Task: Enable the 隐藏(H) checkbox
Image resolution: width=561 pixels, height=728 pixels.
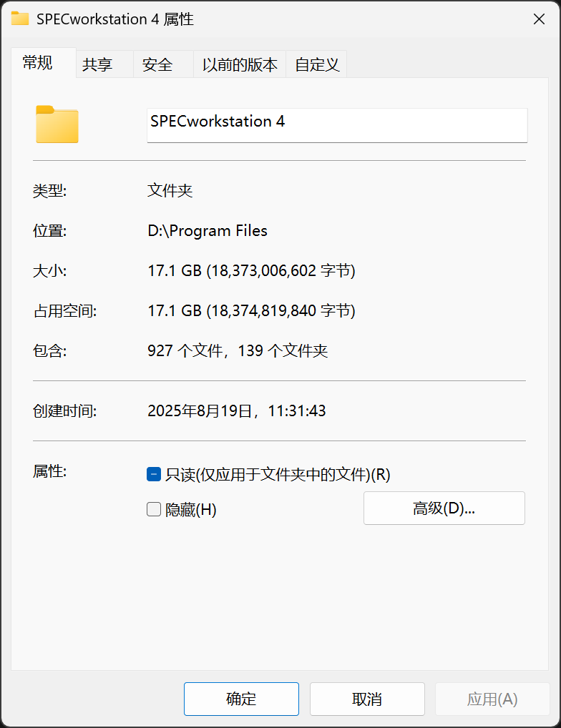Action: (x=154, y=509)
